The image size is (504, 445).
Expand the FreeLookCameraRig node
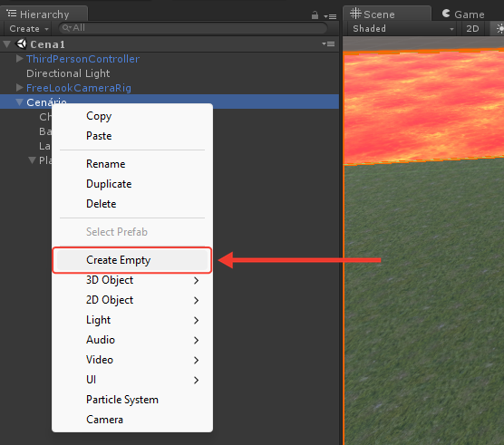(x=19, y=87)
